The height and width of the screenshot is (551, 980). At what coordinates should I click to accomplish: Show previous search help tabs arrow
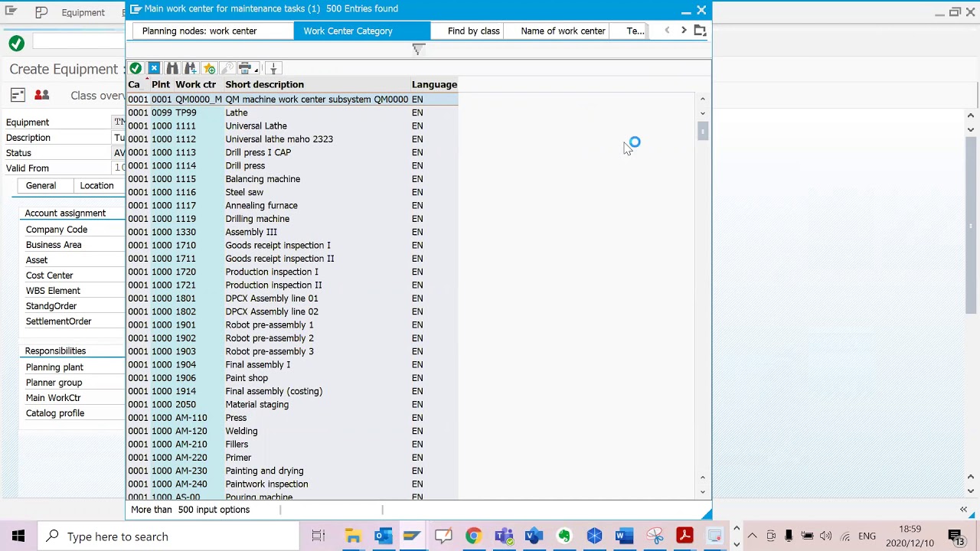click(667, 31)
